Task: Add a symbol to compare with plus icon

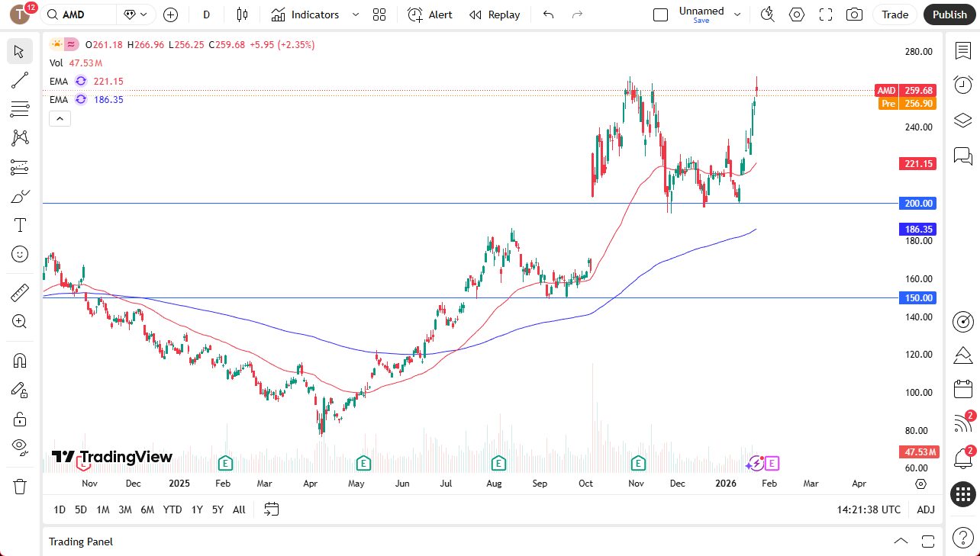Action: [170, 14]
